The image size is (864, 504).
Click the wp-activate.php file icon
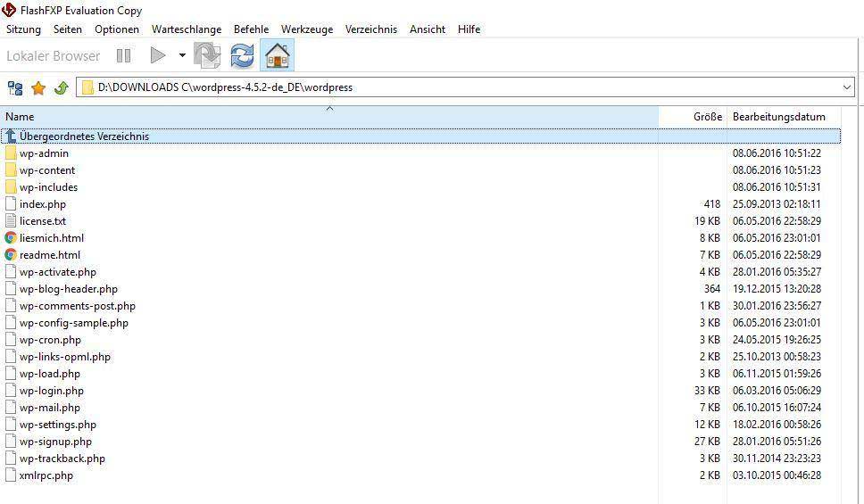coord(11,272)
